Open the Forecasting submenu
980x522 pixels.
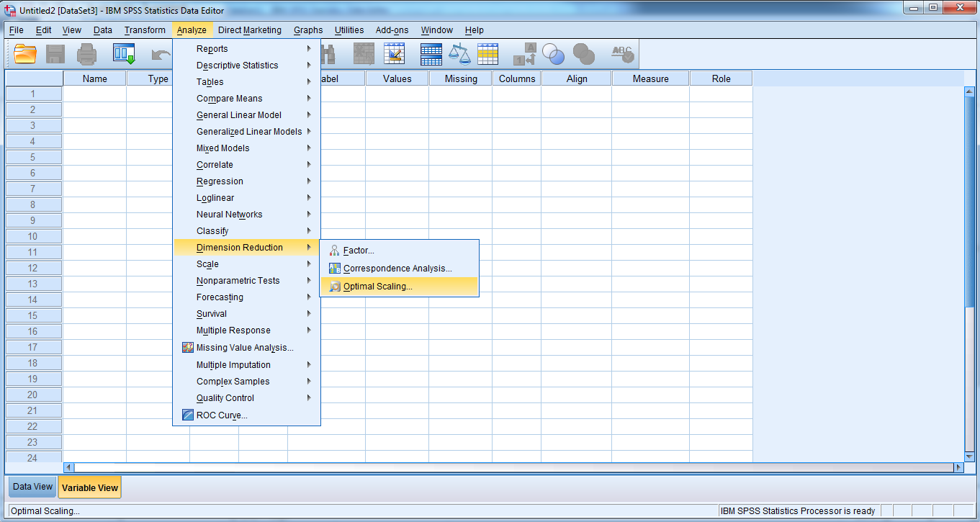pos(246,297)
